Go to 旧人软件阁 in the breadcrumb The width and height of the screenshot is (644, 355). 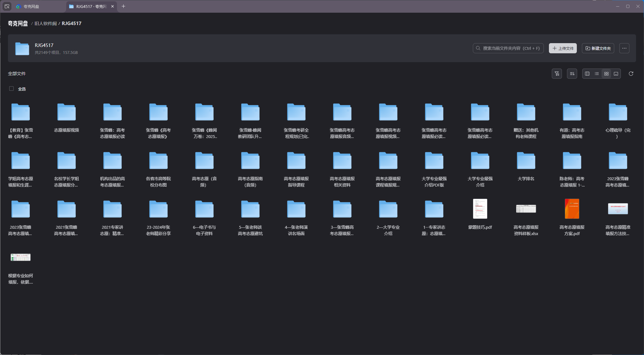tap(45, 23)
